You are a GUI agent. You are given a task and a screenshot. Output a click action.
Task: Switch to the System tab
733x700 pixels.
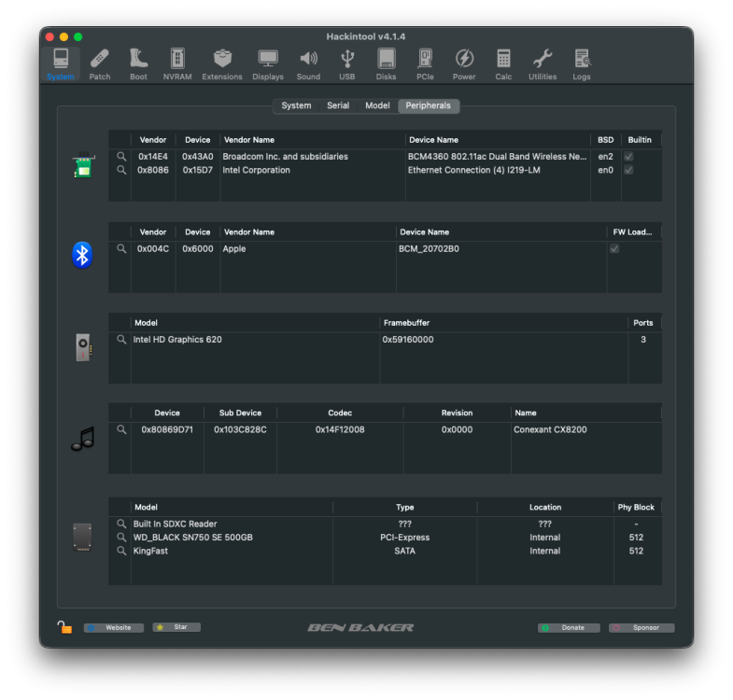tap(296, 105)
